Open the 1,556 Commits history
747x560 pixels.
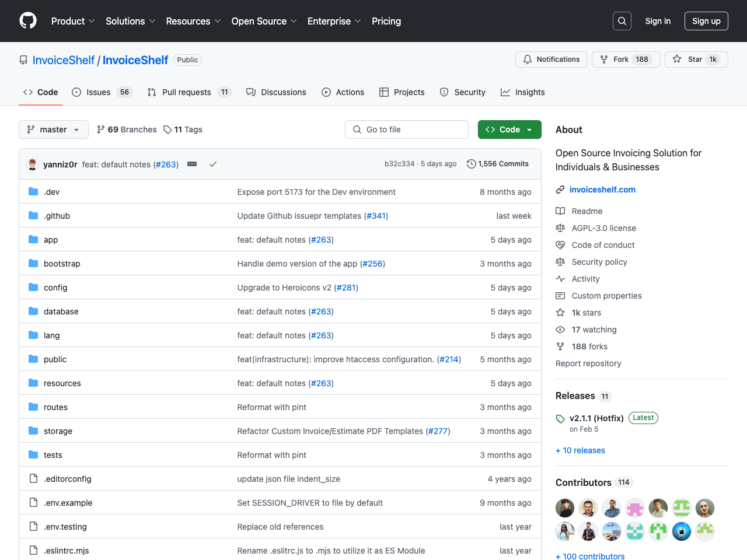[498, 164]
